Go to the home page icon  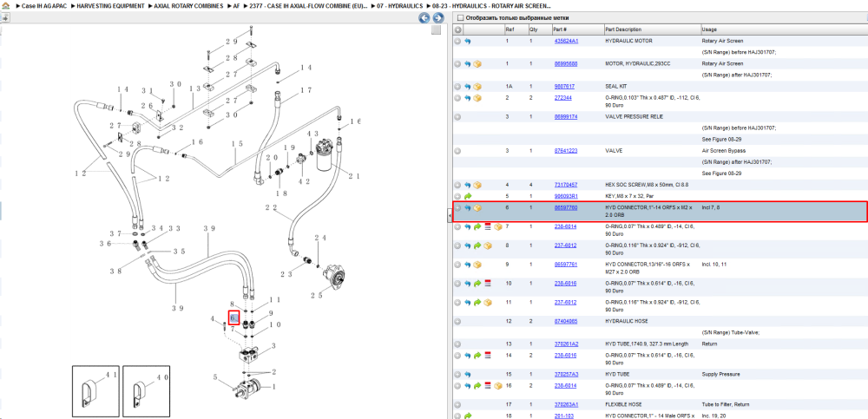click(5, 5)
